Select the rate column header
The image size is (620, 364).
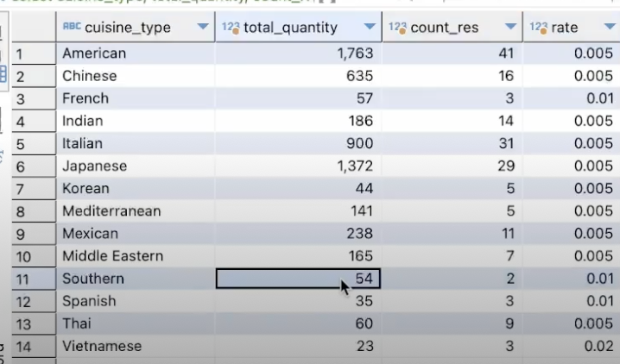[572, 27]
